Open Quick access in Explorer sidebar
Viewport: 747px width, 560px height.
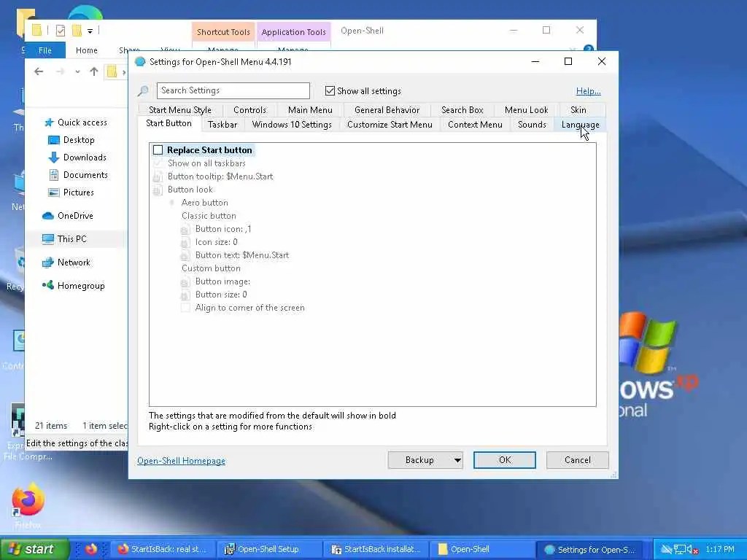coord(82,122)
